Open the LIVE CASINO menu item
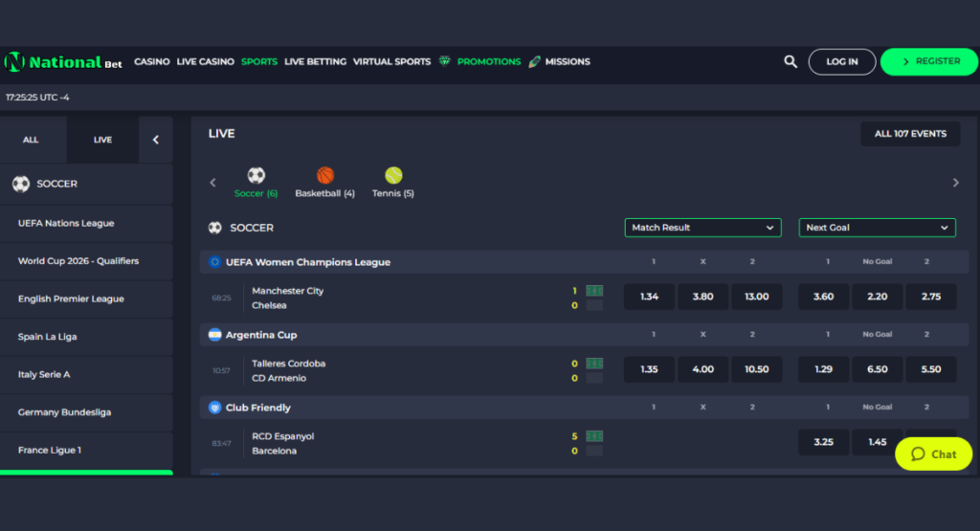The width and height of the screenshot is (980, 531). pyautogui.click(x=206, y=61)
